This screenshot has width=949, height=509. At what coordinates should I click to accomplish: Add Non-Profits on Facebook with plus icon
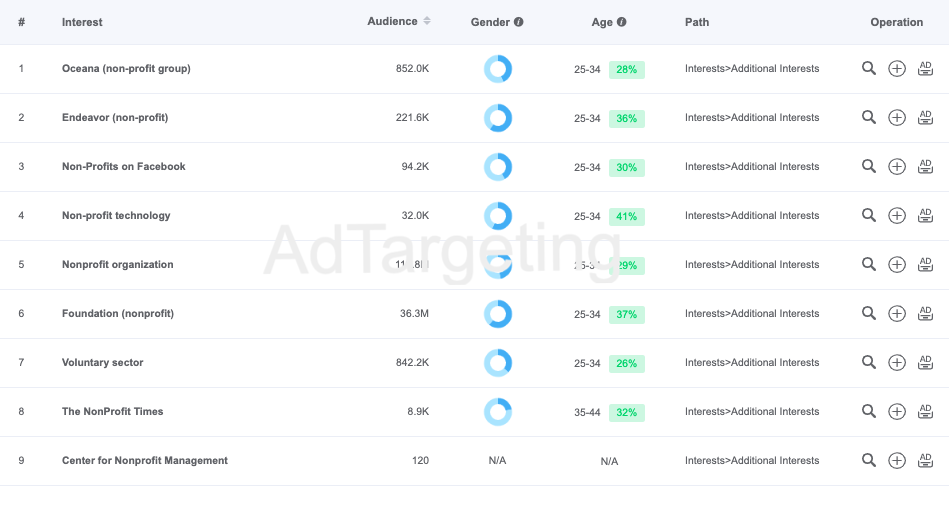(897, 166)
